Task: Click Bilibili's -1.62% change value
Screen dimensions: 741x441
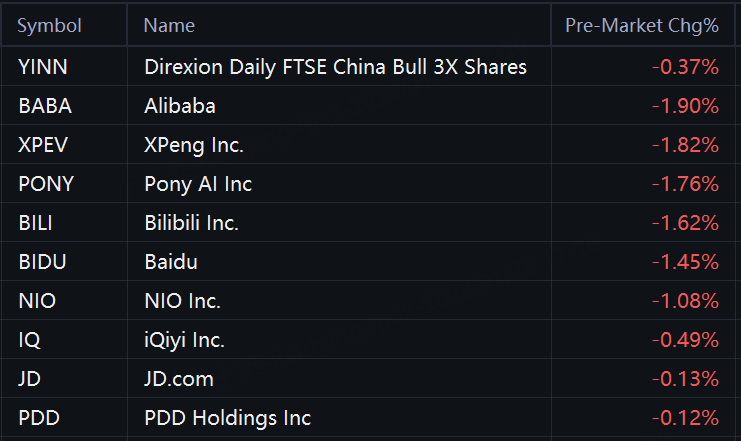Action: point(685,223)
